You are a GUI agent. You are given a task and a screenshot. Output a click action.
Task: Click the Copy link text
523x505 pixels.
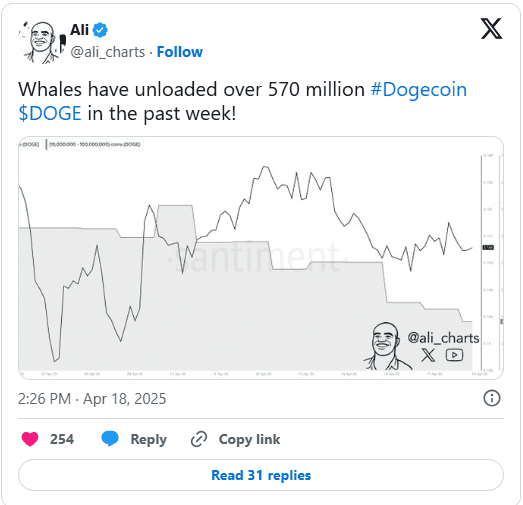pos(249,439)
